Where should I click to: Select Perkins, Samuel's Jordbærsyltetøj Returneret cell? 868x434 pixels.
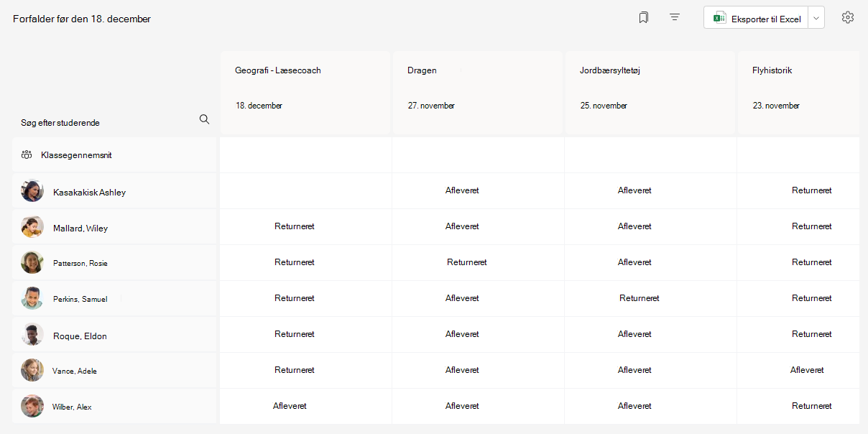point(640,298)
